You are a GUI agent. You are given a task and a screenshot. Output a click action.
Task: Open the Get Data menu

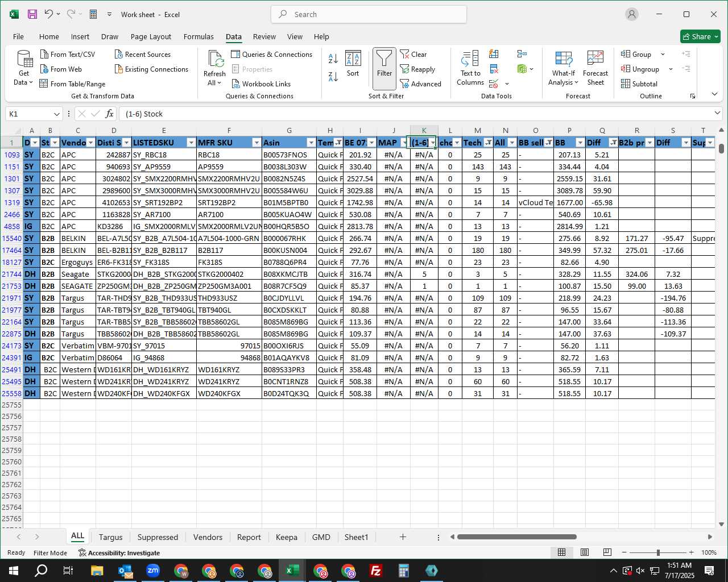(24, 68)
